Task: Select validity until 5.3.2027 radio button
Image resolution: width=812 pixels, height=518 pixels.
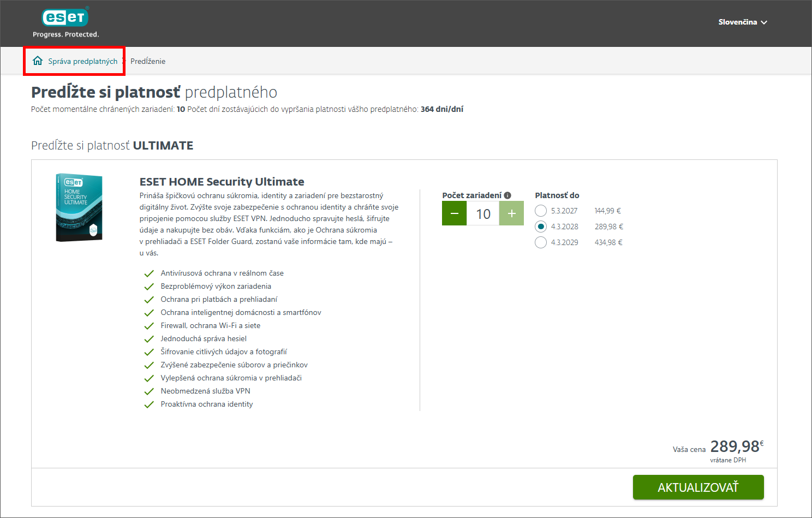Action: click(x=541, y=211)
